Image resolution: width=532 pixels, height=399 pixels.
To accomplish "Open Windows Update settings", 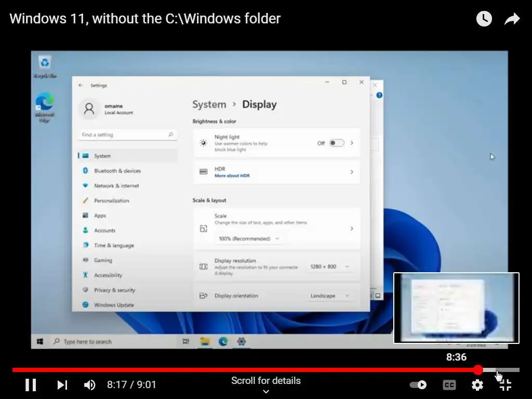I will pos(128,304).
